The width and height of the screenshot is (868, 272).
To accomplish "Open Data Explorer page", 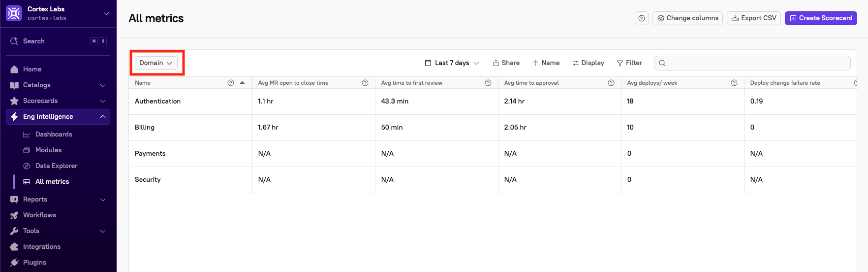I will pos(56,166).
